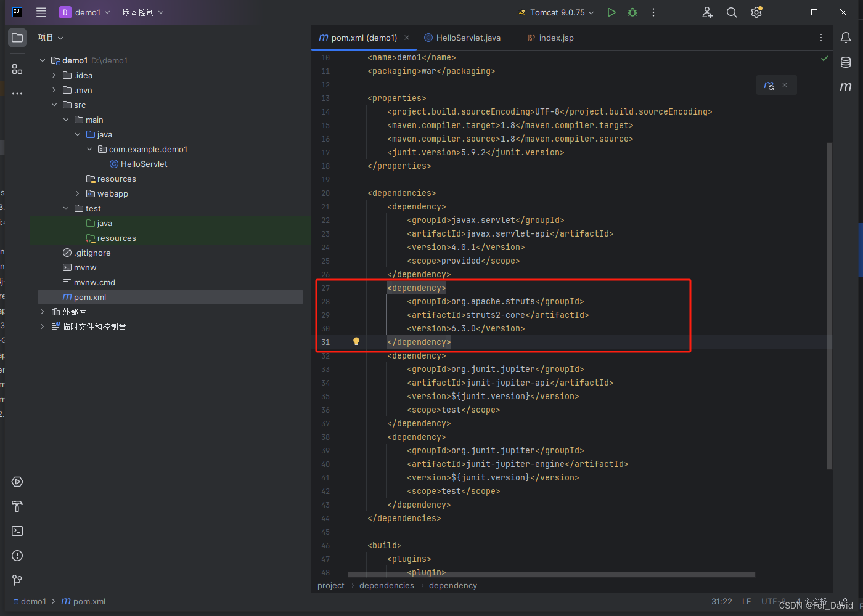Click the green inspection checkmark
The height and width of the screenshot is (616, 863).
[824, 58]
